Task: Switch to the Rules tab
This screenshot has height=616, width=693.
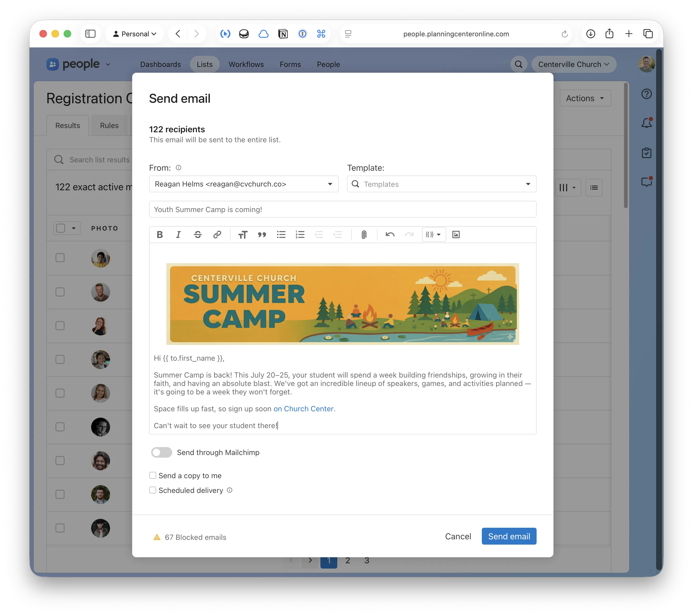Action: click(109, 125)
